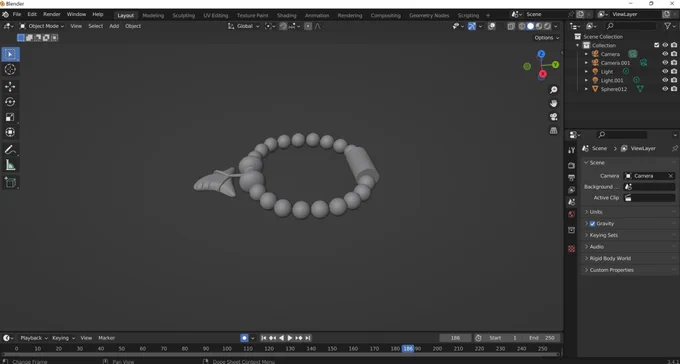Select the Transform tool
The width and height of the screenshot is (680, 364).
click(10, 132)
